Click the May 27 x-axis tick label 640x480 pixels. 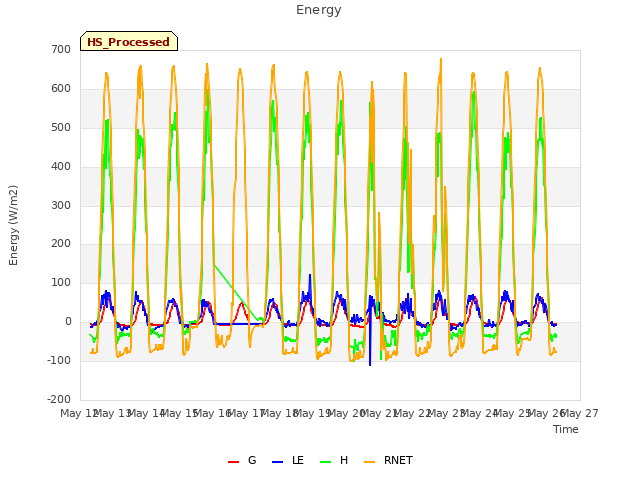(580, 413)
